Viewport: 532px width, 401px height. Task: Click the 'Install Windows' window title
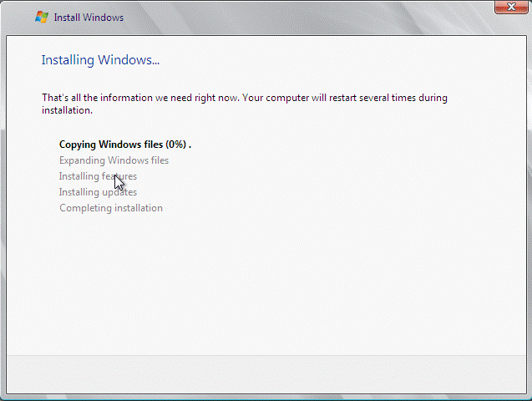click(89, 18)
